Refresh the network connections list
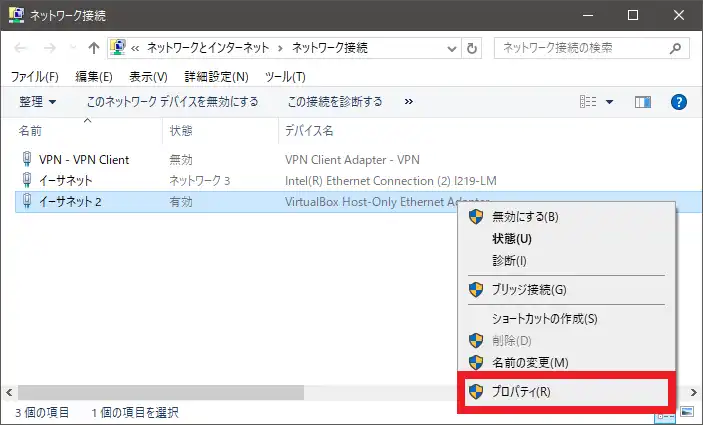This screenshot has width=703, height=425. point(472,48)
